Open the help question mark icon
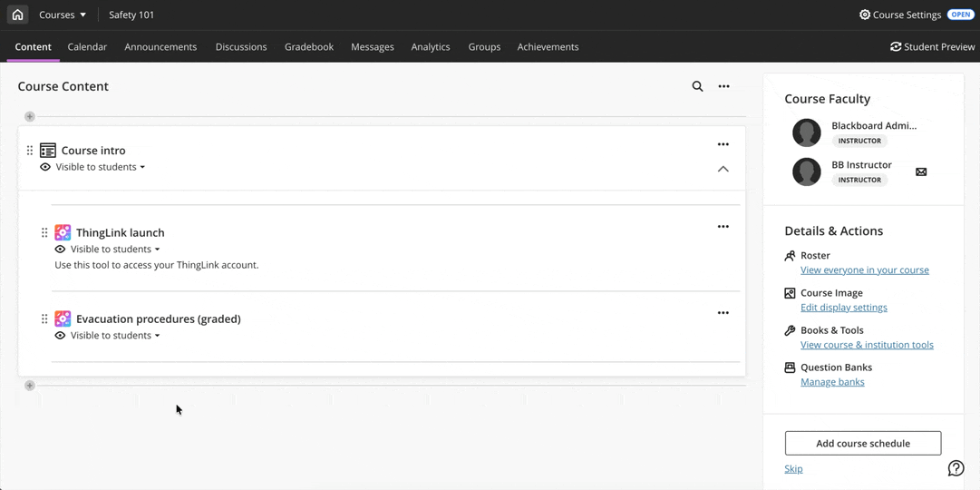980x490 pixels. [956, 468]
